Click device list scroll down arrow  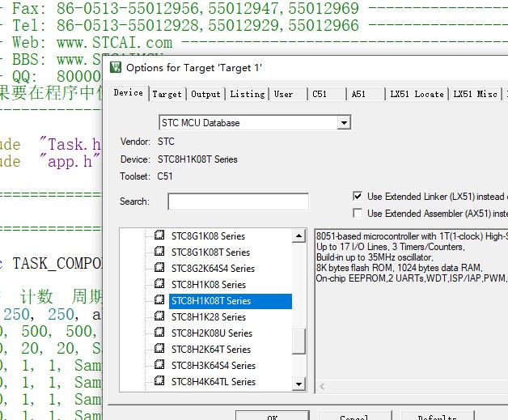pos(298,384)
